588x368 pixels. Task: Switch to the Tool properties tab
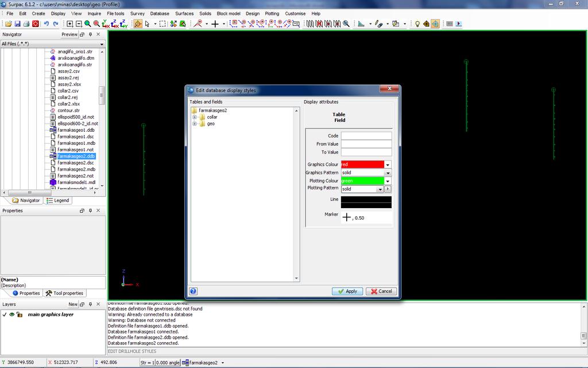point(64,293)
